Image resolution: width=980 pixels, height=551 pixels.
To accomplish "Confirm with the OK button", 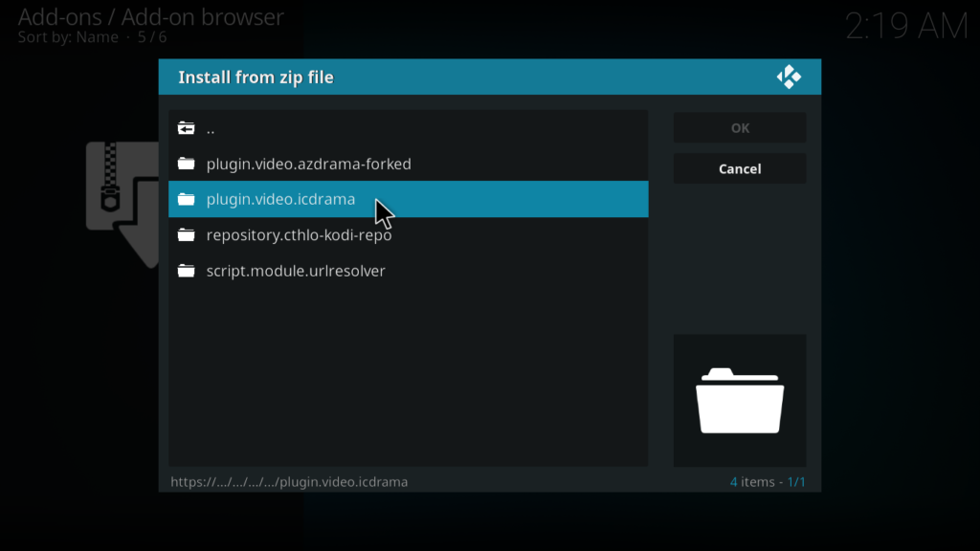I will pyautogui.click(x=740, y=127).
